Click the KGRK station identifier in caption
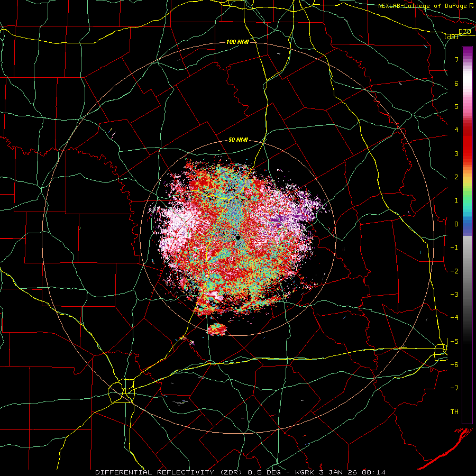This screenshot has width=476, height=476. [304, 472]
